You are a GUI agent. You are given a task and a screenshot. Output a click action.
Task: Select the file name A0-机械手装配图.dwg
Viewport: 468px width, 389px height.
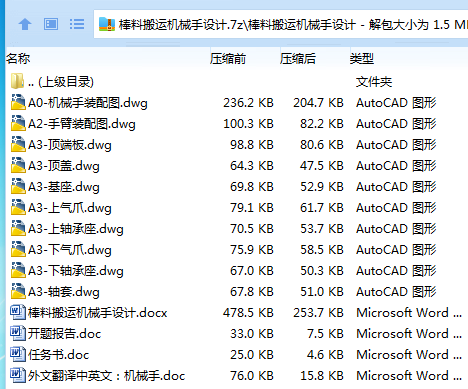click(88, 103)
